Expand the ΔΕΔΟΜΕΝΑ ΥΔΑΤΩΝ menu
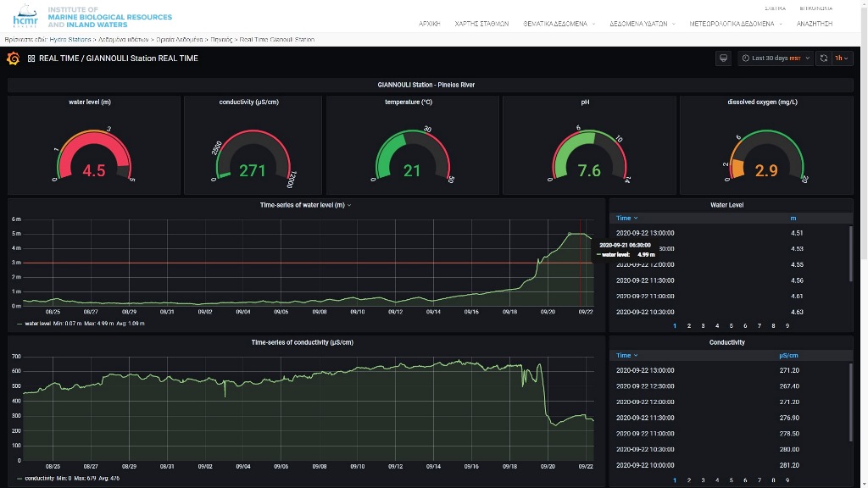The height and width of the screenshot is (488, 868). (x=643, y=24)
